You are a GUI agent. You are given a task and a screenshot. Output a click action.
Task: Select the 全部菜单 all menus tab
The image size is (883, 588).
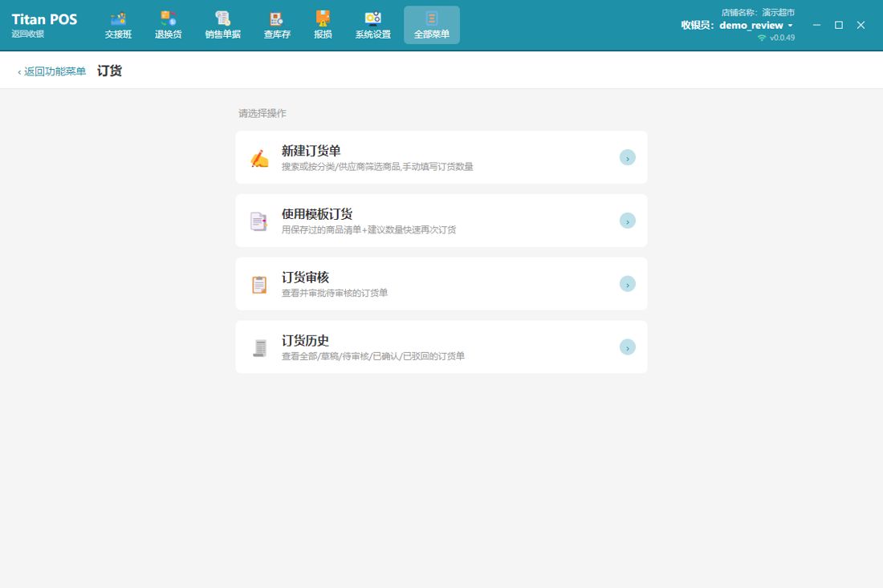[x=432, y=26]
